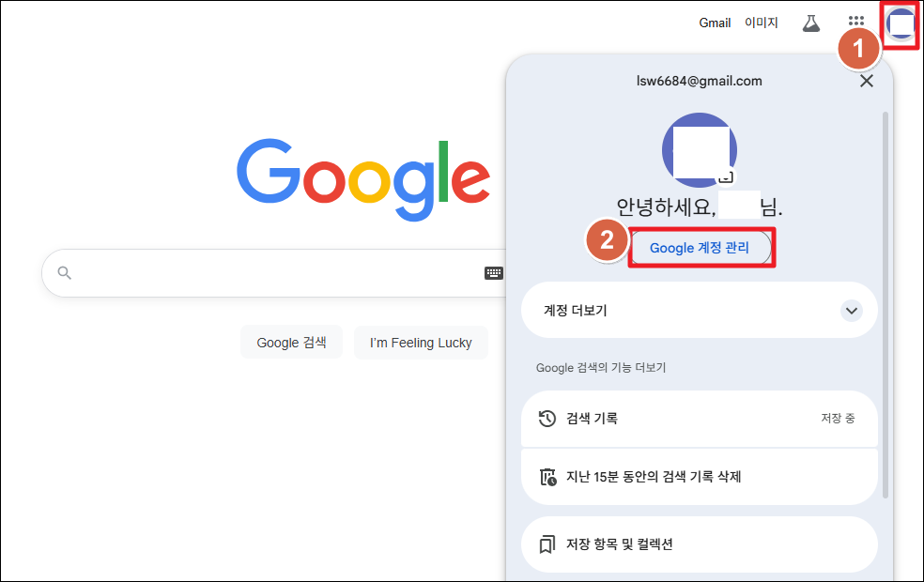Click the camera icon on profile picture

tap(726, 177)
